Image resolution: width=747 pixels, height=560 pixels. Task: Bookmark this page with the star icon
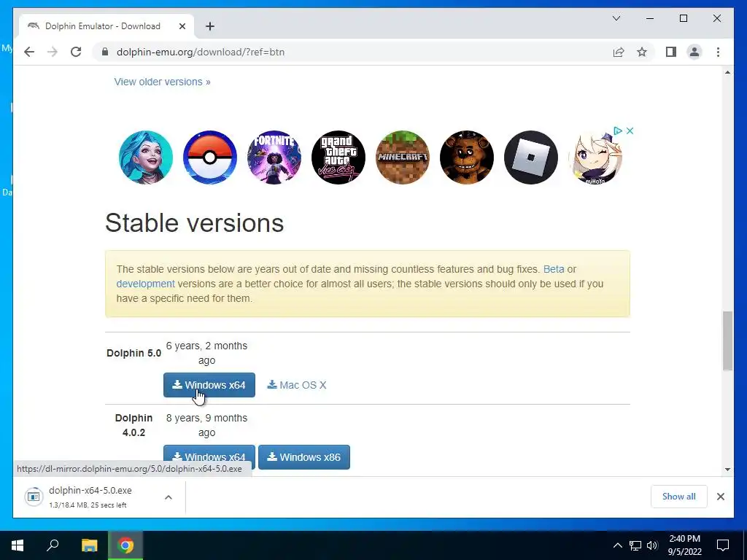(642, 52)
